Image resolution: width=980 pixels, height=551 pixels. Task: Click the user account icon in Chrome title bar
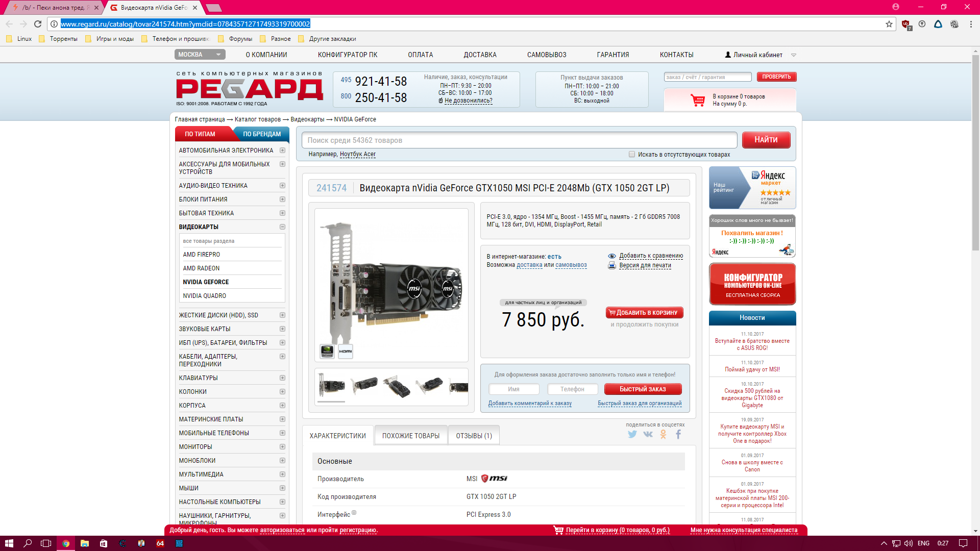point(896,7)
